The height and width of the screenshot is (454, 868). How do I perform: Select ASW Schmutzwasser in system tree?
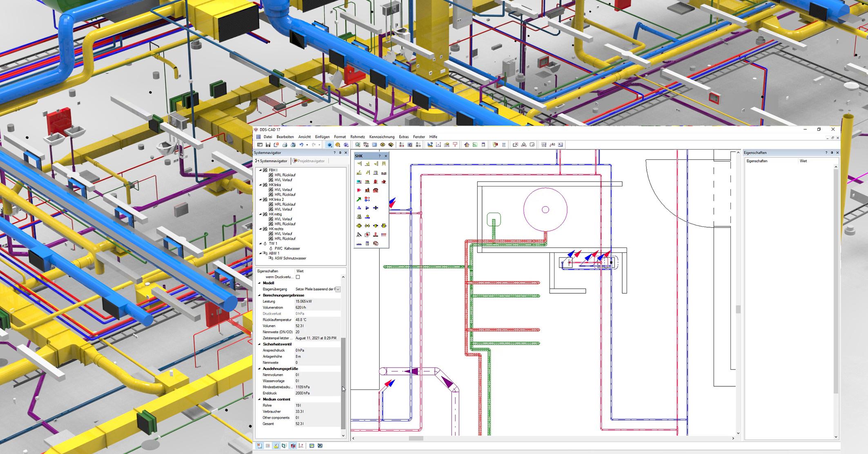click(x=290, y=258)
